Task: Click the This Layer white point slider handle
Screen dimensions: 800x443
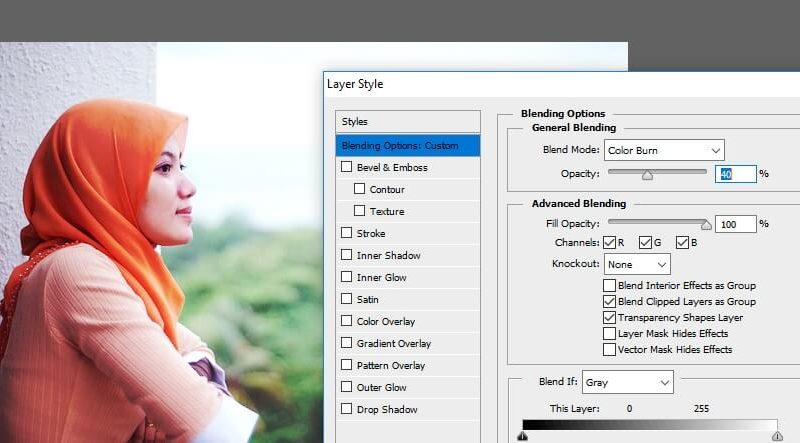Action: click(x=777, y=436)
